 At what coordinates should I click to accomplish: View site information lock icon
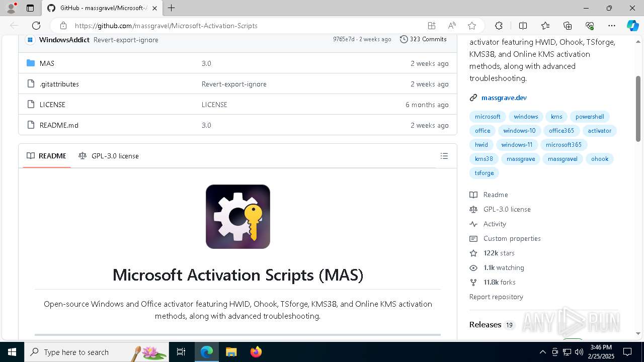point(63,26)
